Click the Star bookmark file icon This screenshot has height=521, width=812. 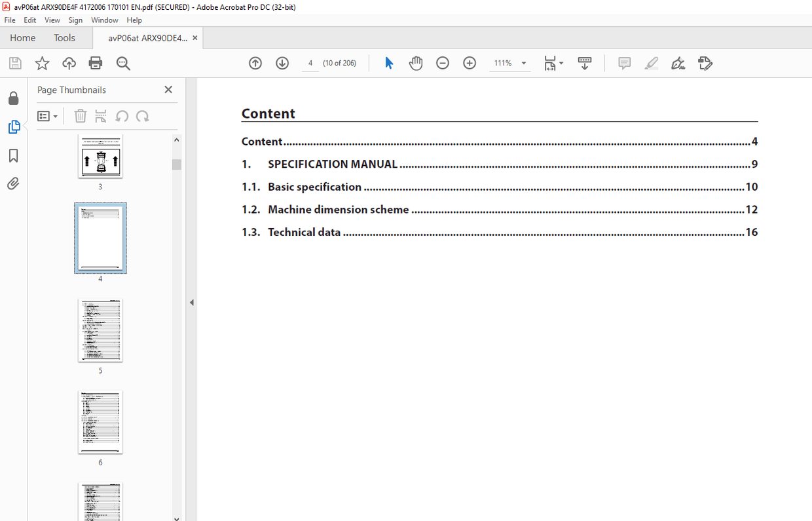tap(42, 64)
